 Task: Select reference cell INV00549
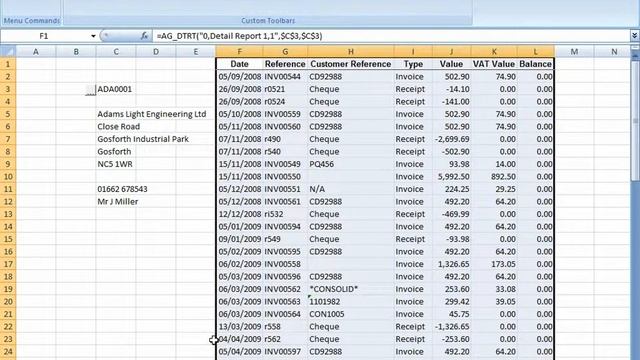[285, 164]
